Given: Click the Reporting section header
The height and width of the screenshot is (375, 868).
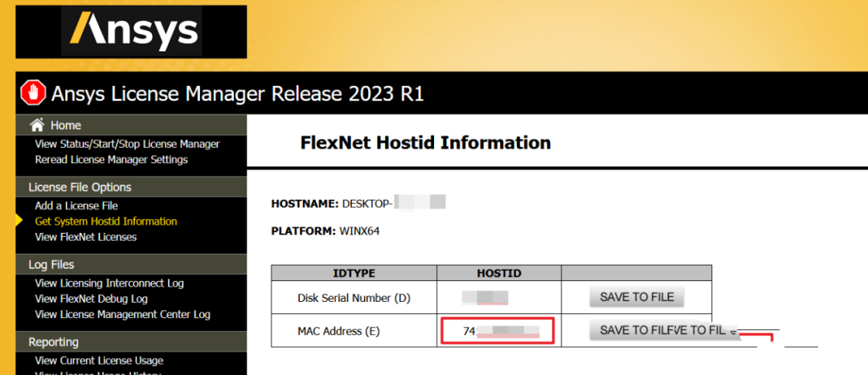Looking at the screenshot, I should (x=131, y=342).
